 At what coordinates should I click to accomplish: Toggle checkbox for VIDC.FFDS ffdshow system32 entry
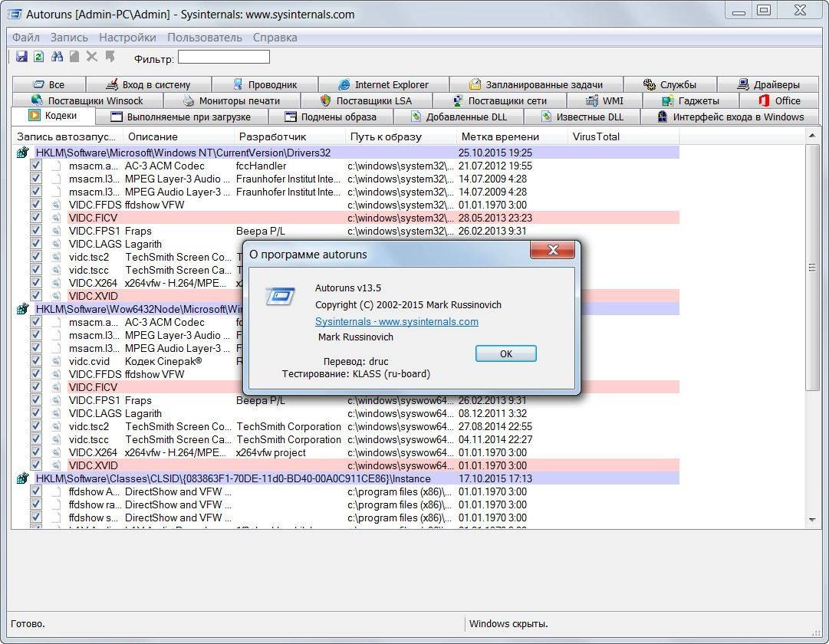coord(35,205)
